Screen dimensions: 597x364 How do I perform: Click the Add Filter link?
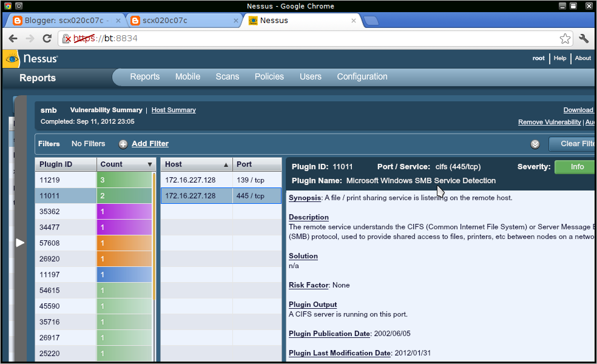[150, 144]
